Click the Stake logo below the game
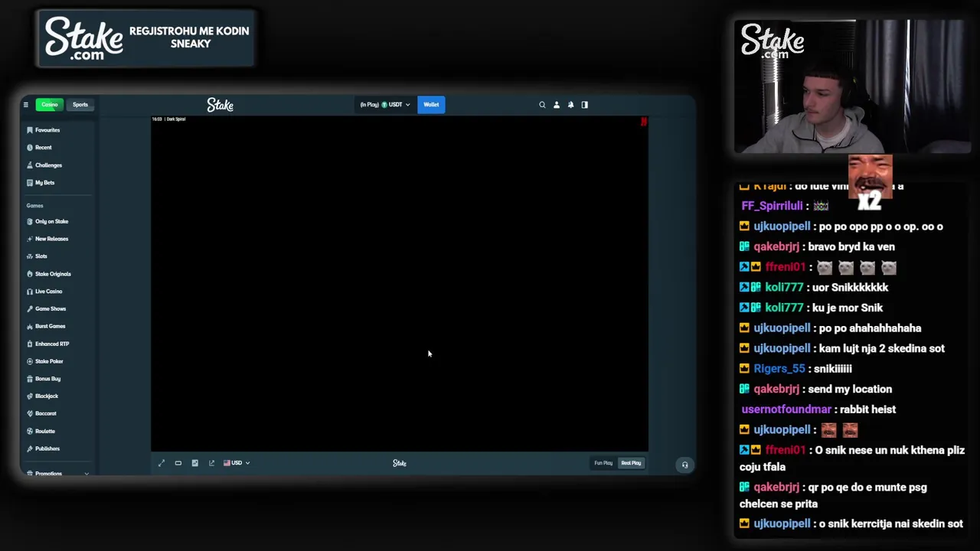The image size is (980, 551). (400, 463)
